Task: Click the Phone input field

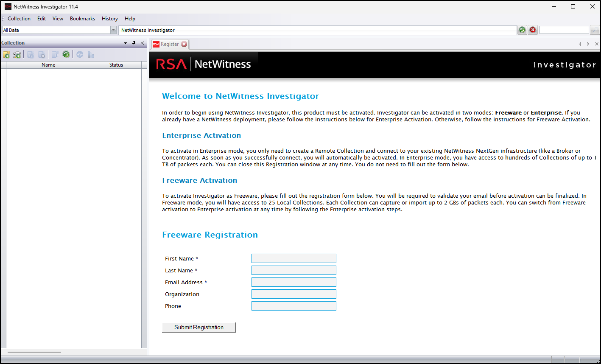Action: click(x=294, y=306)
